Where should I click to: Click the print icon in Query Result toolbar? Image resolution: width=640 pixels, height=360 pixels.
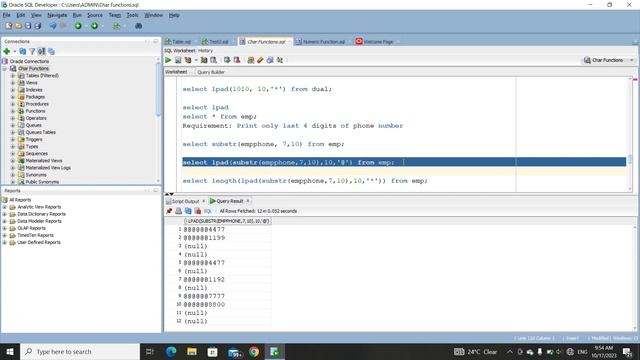(178, 211)
